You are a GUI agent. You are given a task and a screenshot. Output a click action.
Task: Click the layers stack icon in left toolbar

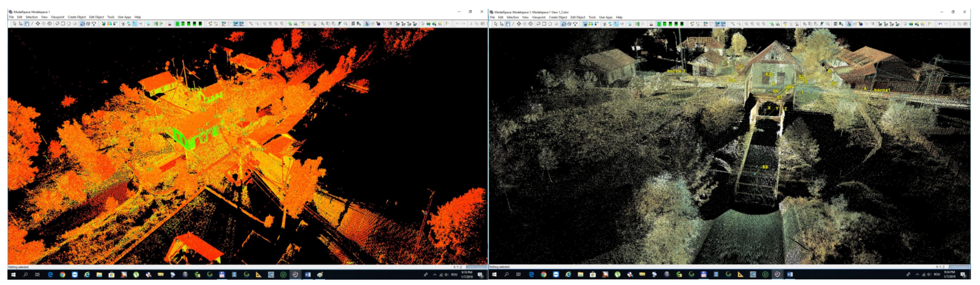coord(353,24)
